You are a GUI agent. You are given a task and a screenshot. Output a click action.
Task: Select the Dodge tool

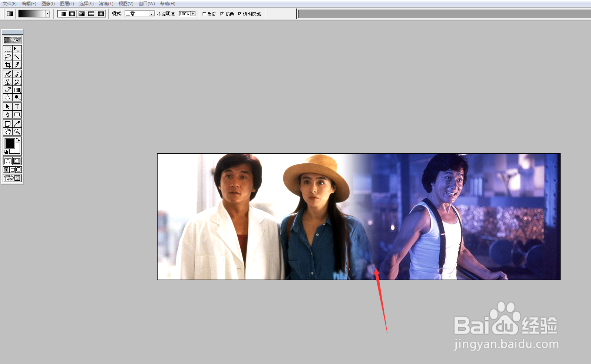tap(17, 97)
